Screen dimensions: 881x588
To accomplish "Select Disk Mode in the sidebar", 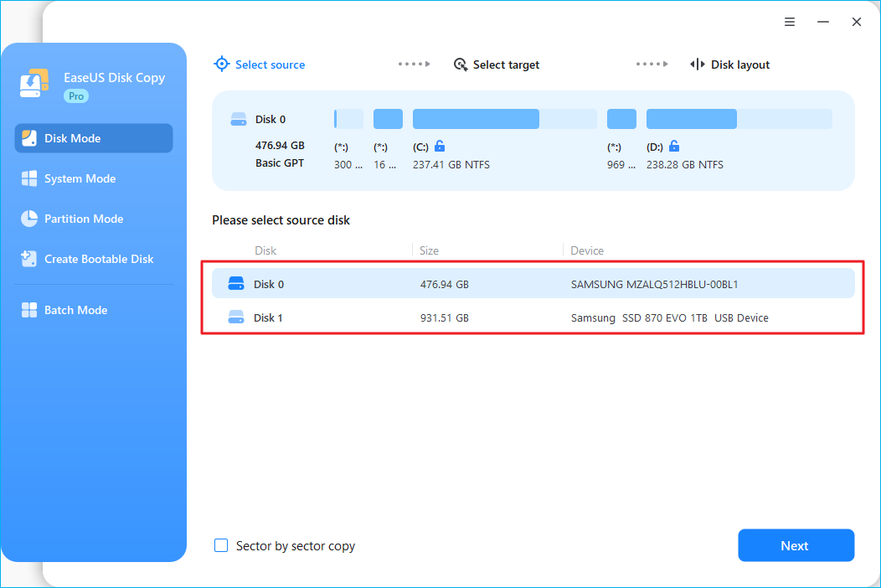I will click(x=94, y=138).
